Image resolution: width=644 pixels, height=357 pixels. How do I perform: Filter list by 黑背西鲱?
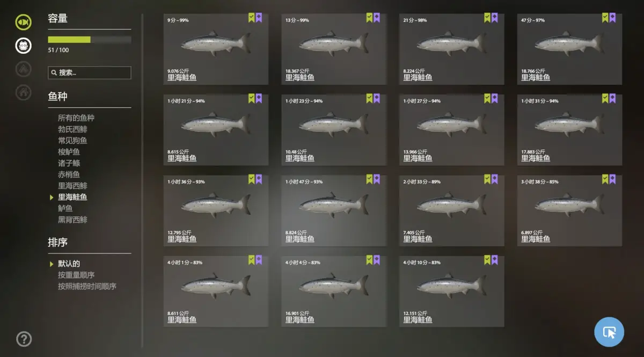pyautogui.click(x=72, y=219)
